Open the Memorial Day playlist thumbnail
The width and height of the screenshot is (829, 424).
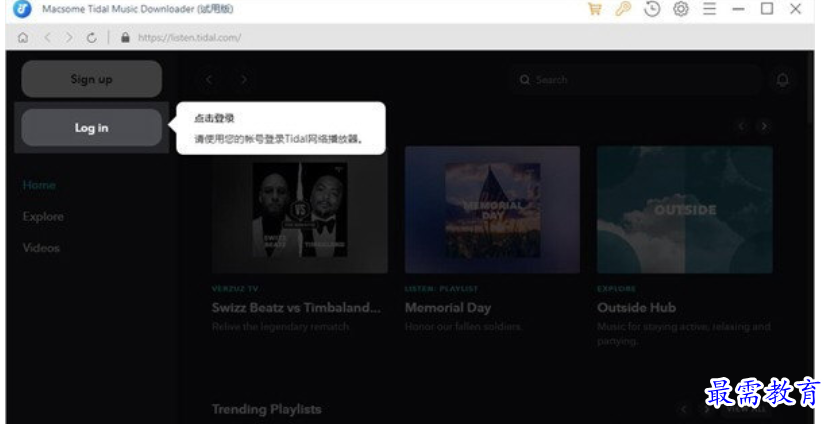[492, 210]
